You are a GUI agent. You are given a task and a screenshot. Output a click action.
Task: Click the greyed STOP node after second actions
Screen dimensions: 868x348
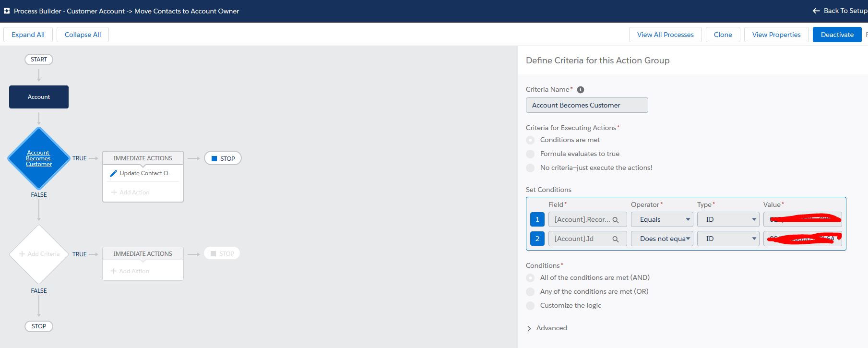222,253
